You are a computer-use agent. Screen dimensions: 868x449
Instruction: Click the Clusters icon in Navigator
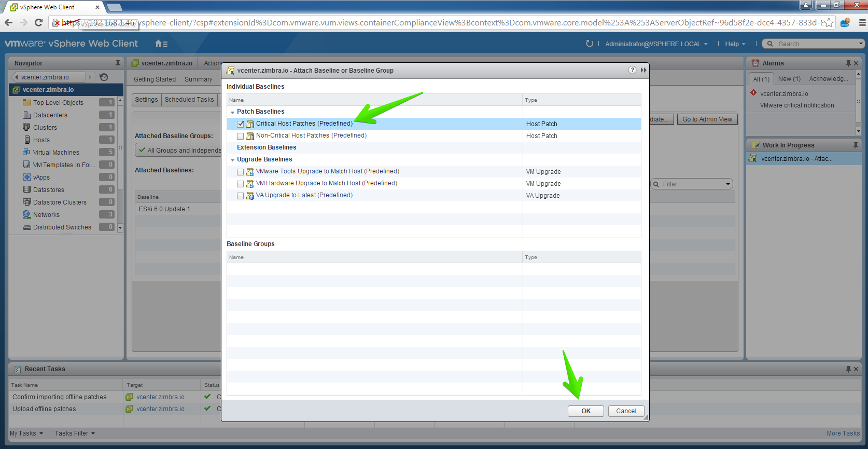click(x=27, y=127)
